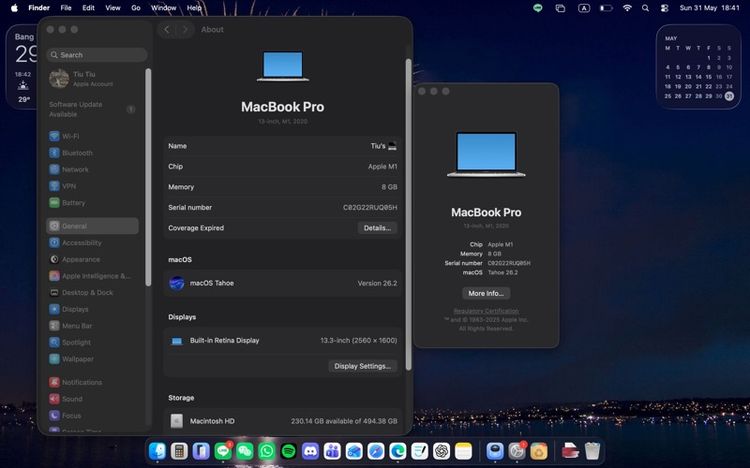
Task: Click the Wi-Fi icon in the menu bar
Action: pos(627,8)
